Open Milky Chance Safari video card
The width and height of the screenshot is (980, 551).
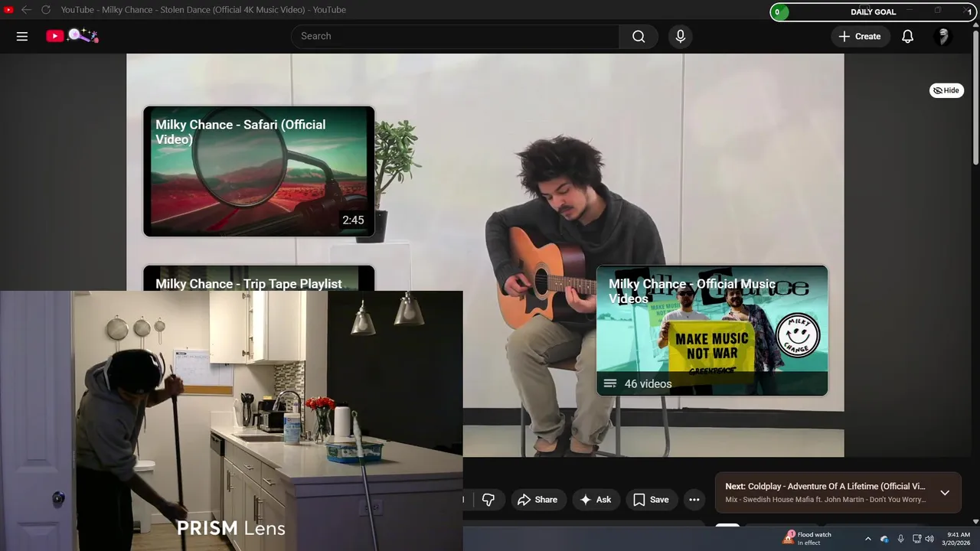click(x=259, y=171)
